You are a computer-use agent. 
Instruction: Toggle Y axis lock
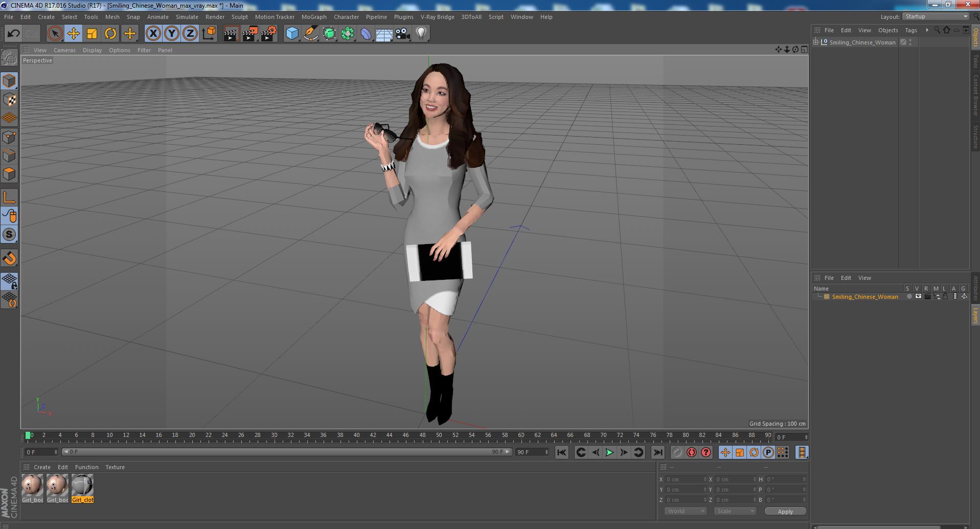pyautogui.click(x=172, y=34)
